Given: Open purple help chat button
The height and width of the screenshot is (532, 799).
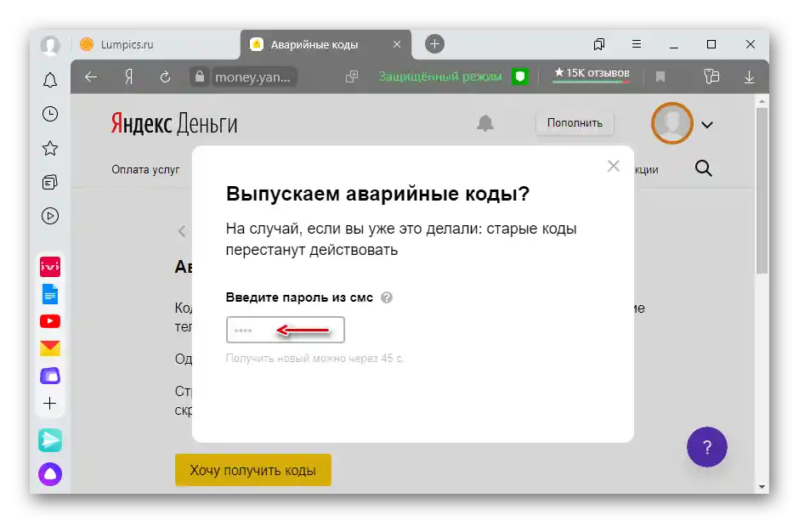Looking at the screenshot, I should (x=706, y=447).
